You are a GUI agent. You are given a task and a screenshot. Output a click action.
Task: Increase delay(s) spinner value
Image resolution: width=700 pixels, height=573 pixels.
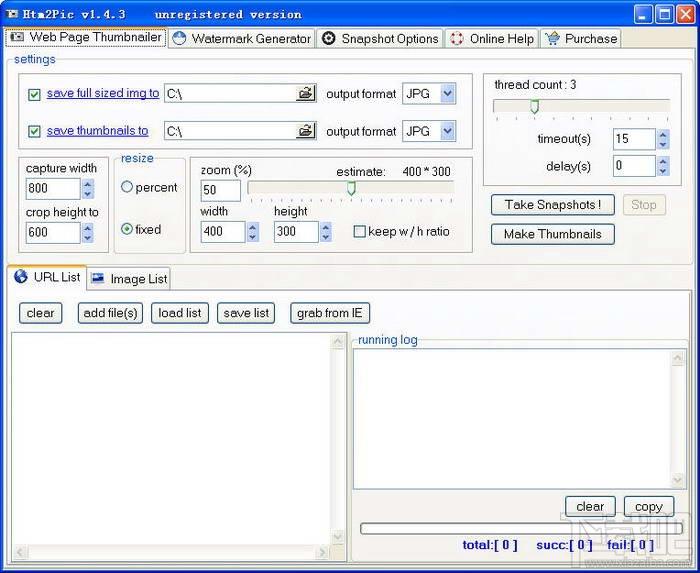point(663,161)
